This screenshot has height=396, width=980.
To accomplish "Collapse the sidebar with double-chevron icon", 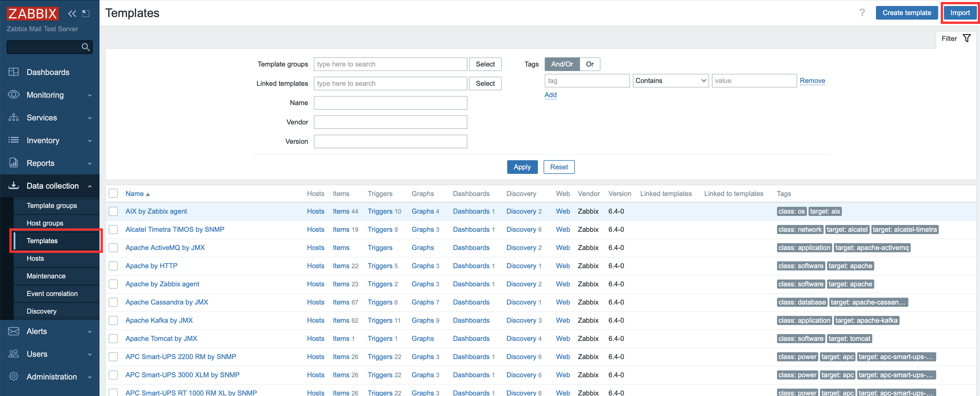I will (72, 14).
